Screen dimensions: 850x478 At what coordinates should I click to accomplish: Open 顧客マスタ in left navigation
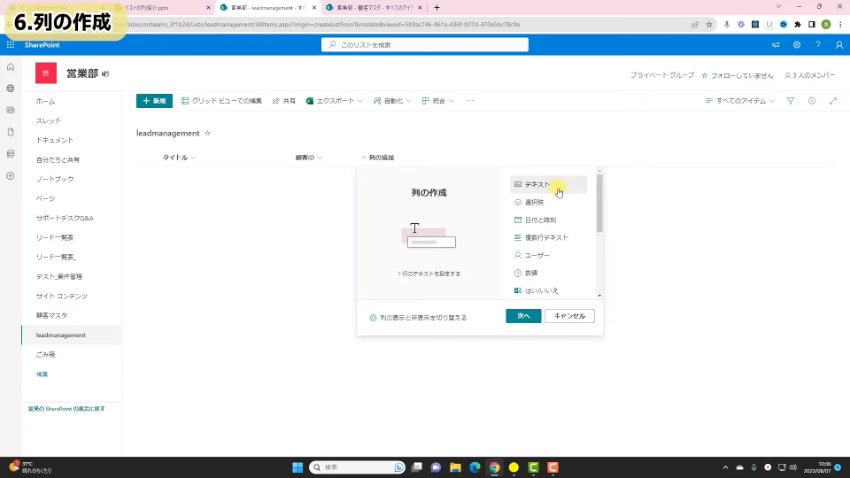coord(52,315)
